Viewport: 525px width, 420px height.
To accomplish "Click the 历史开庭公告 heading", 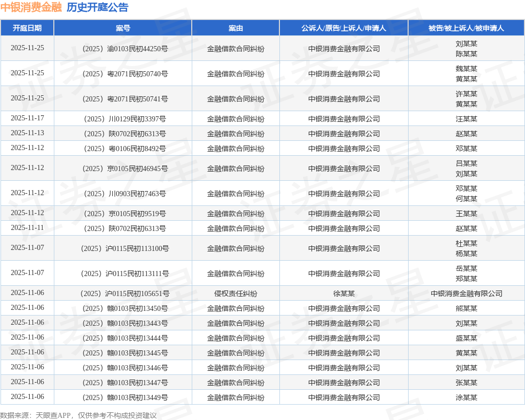I will (97, 7).
